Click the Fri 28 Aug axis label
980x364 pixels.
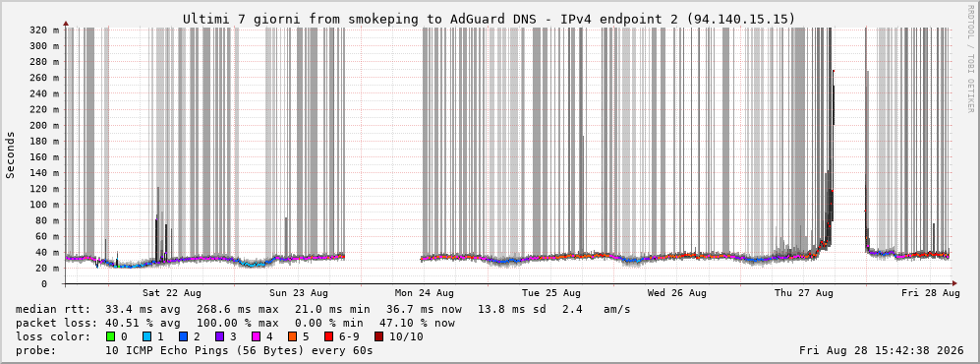click(931, 293)
